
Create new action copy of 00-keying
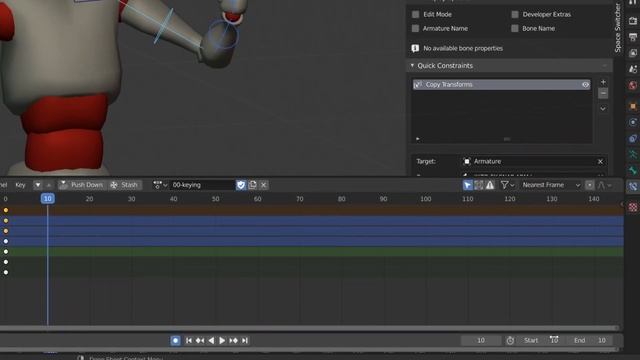pos(253,185)
